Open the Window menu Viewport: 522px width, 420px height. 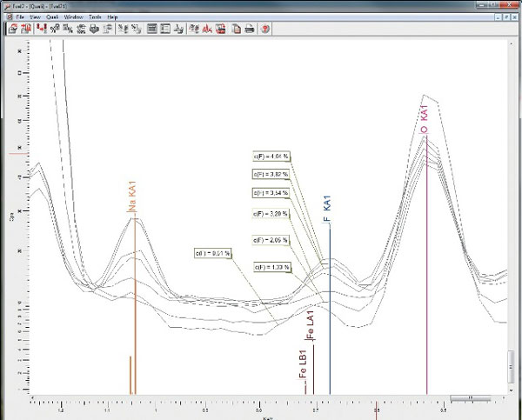point(73,17)
